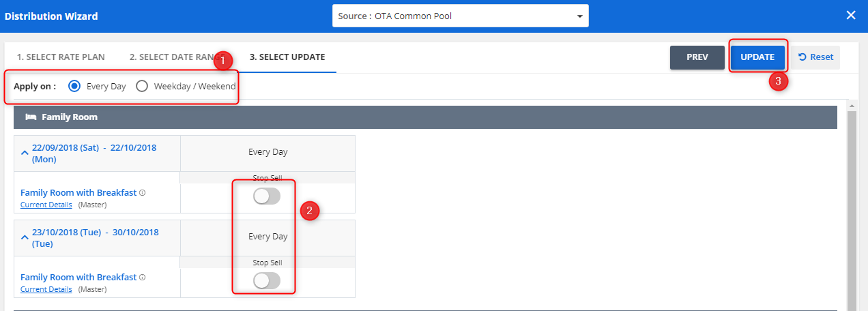Click the vertical scrollbar thumb
The image size is (868, 311).
pyautogui.click(x=851, y=211)
